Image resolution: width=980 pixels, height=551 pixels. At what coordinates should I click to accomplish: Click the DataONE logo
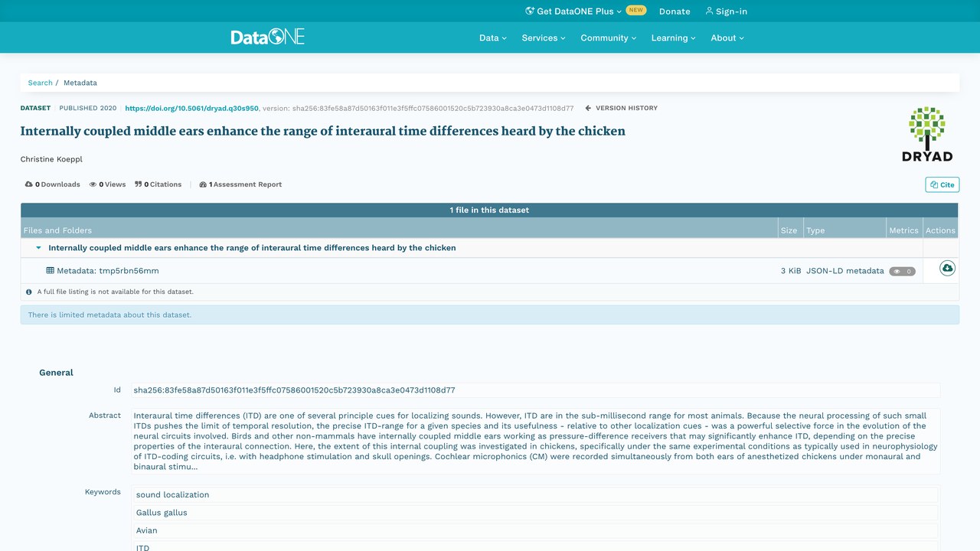(267, 37)
